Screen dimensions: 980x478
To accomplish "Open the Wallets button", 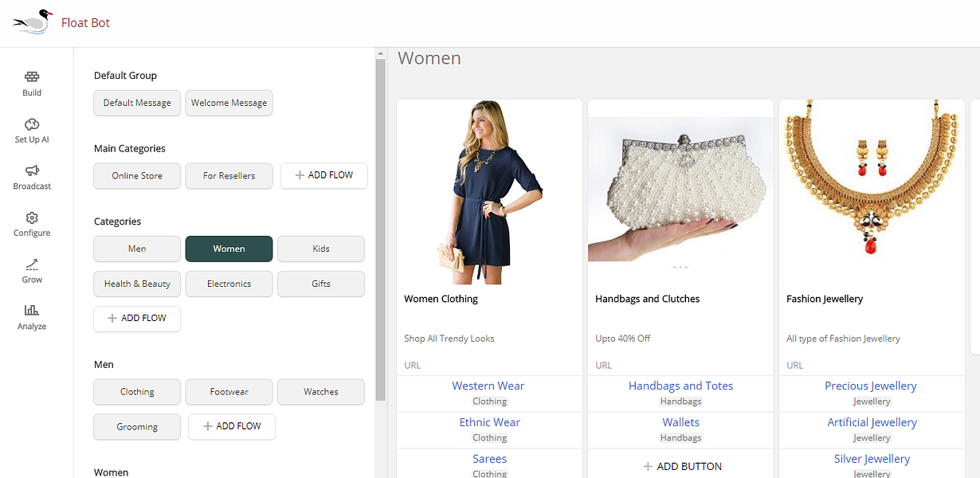I will click(680, 430).
